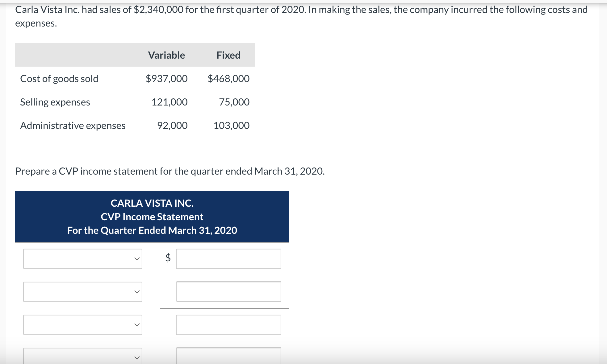Expand the chevron on the top dropdown
The image size is (607, 364).
[x=137, y=259]
